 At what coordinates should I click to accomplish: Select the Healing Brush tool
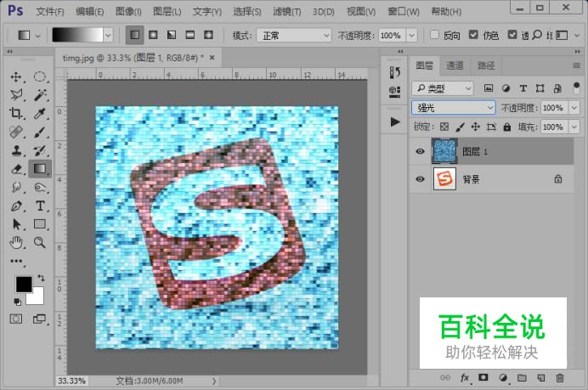(x=16, y=132)
